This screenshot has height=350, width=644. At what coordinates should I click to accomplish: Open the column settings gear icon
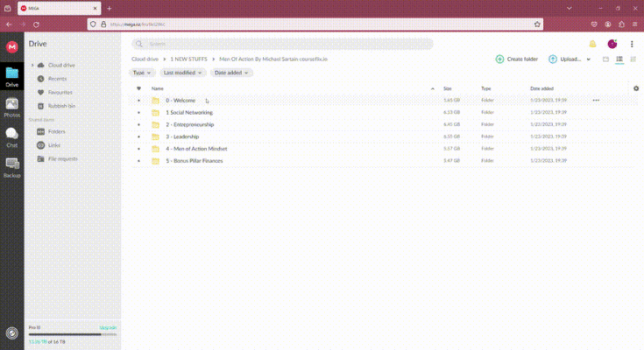click(x=635, y=88)
